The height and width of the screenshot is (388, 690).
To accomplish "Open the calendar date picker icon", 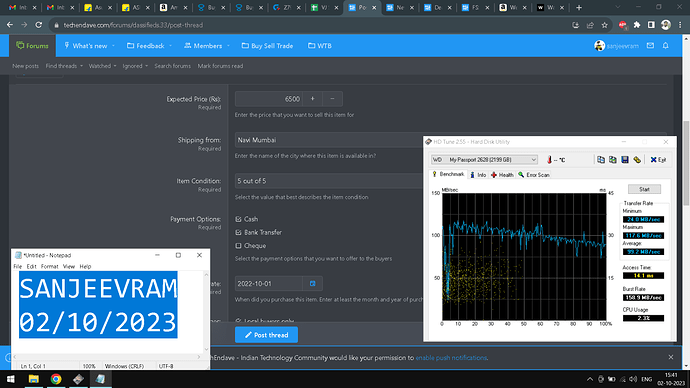I will coord(312,284).
